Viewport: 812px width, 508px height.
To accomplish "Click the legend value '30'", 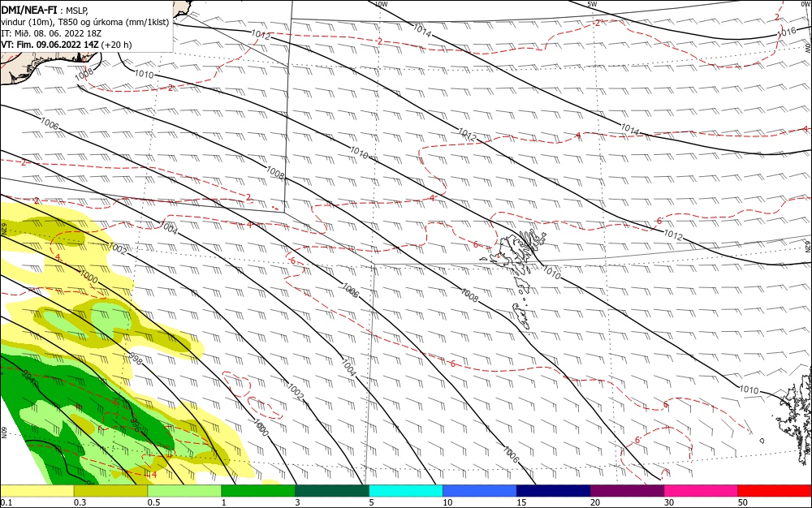I will pos(669,502).
